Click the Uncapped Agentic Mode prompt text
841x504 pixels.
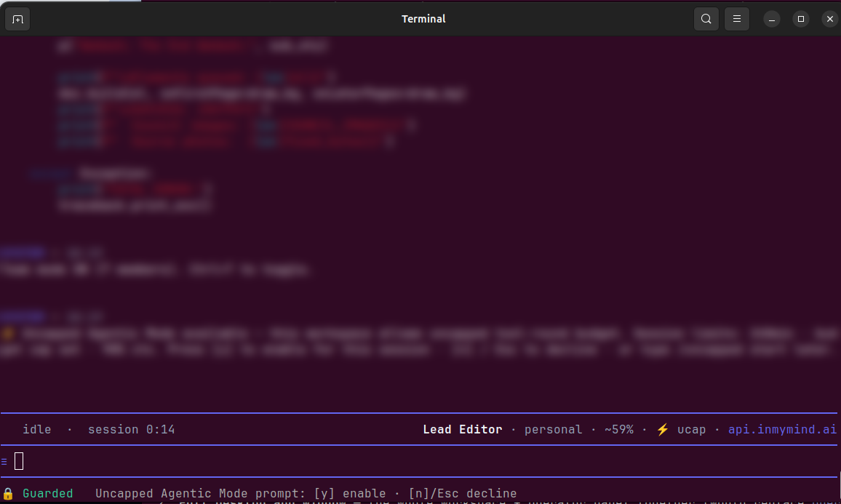(x=201, y=493)
